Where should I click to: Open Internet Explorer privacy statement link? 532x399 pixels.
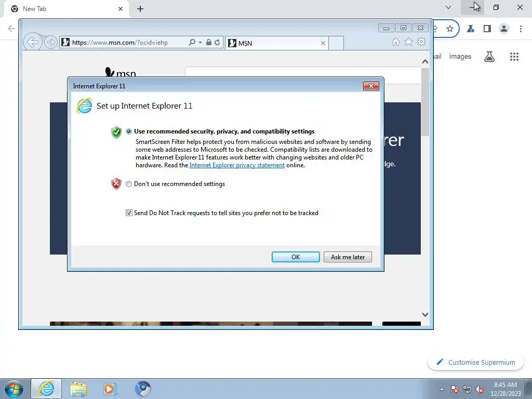(x=237, y=165)
